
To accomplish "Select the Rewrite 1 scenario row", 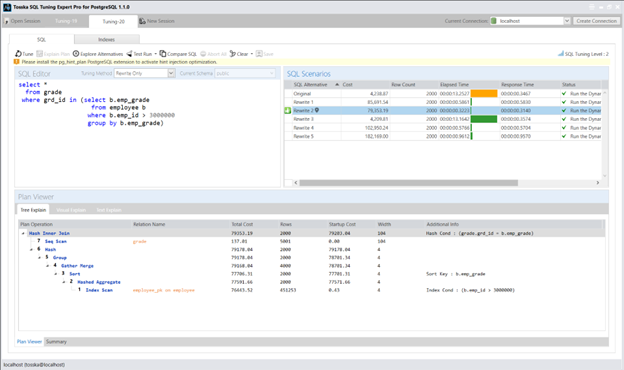I will coord(443,102).
